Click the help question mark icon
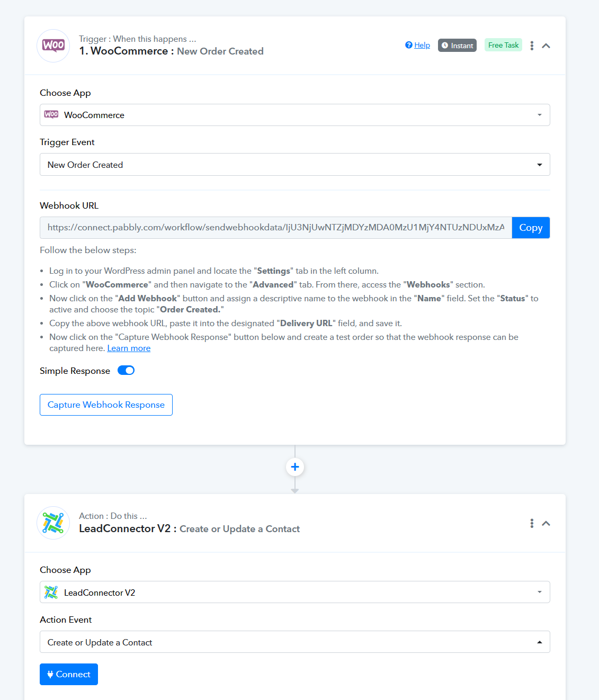 [409, 45]
